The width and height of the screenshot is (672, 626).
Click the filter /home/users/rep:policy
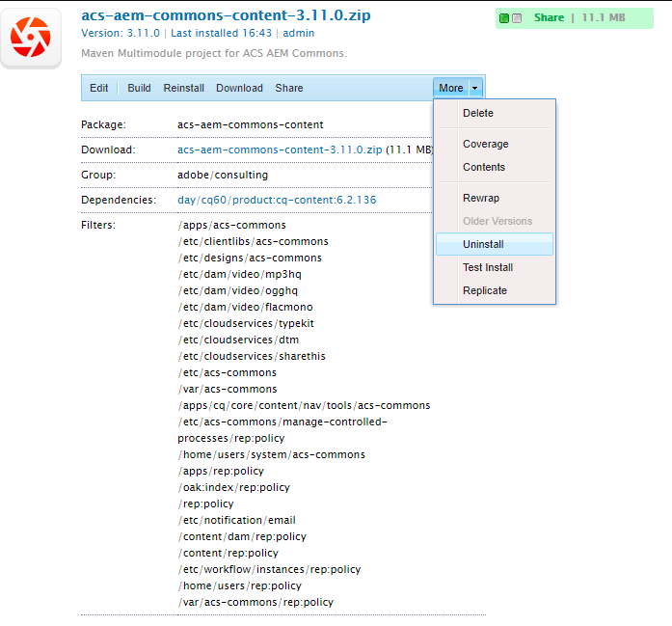click(239, 585)
